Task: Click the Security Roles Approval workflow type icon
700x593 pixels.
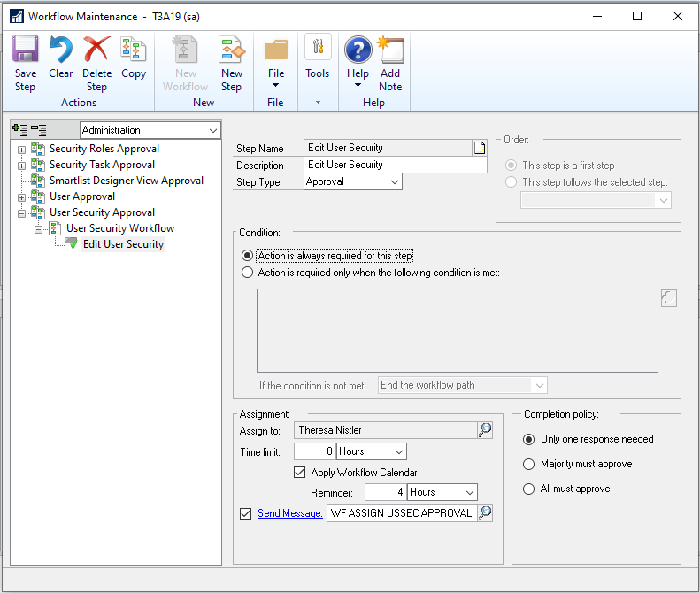Action: pos(38,149)
